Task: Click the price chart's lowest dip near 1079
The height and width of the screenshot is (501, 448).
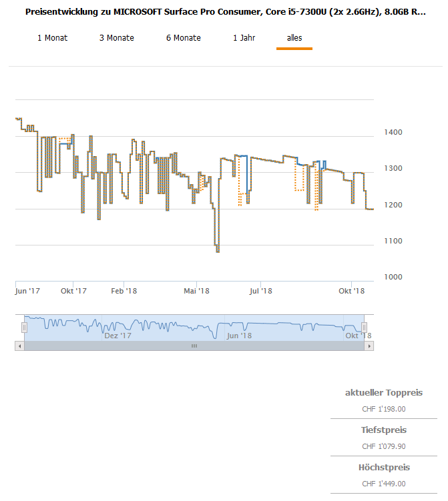Action: click(x=218, y=250)
